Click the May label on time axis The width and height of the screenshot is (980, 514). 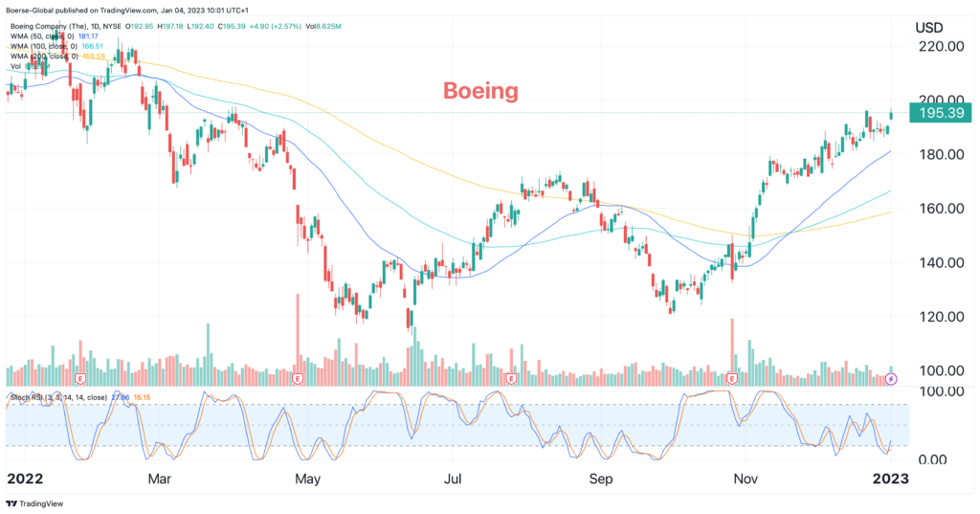pos(307,479)
